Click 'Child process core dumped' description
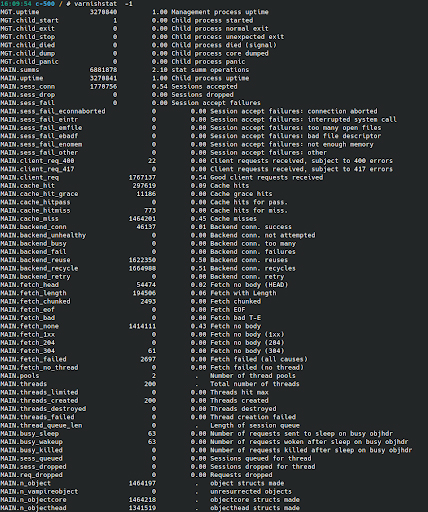The height and width of the screenshot is (512, 428). tap(220, 54)
